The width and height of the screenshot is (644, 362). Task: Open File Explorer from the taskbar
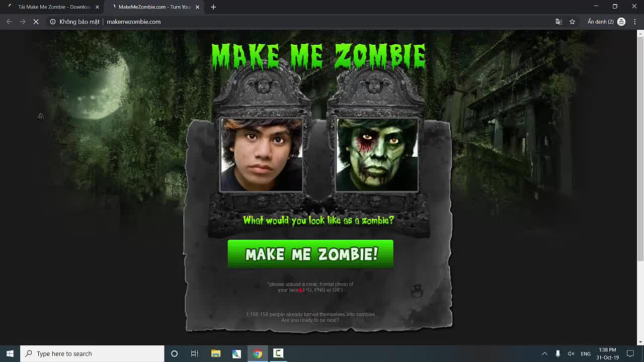[x=216, y=353]
